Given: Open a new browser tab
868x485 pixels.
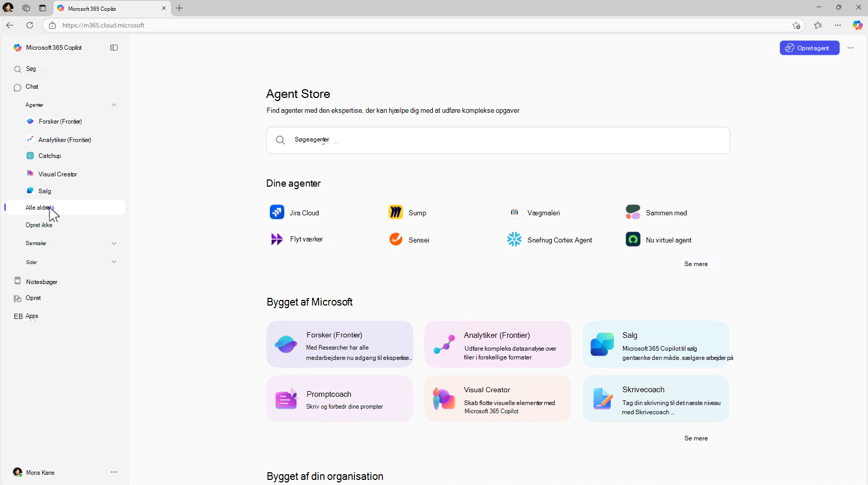Looking at the screenshot, I should tap(179, 8).
